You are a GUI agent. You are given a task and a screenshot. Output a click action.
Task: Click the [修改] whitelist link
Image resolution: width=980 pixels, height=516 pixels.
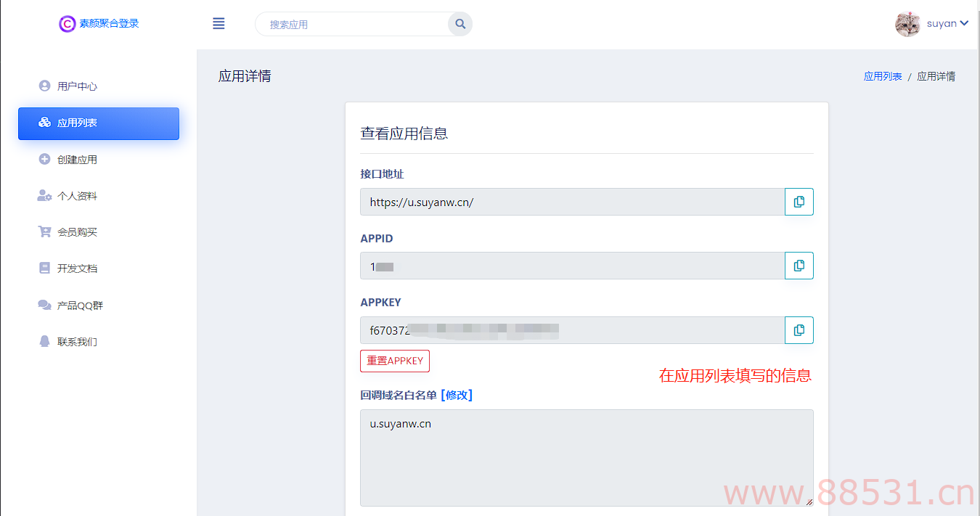click(457, 395)
